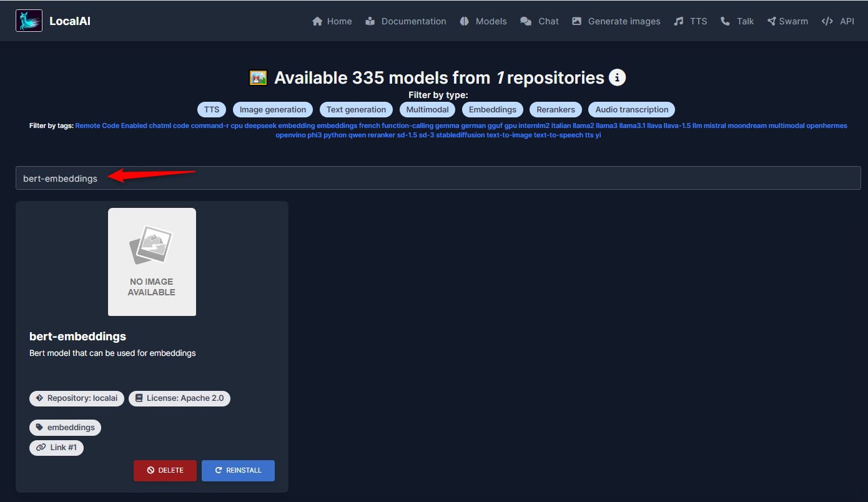Filter by Image generation type
868x502 pixels.
coord(273,110)
